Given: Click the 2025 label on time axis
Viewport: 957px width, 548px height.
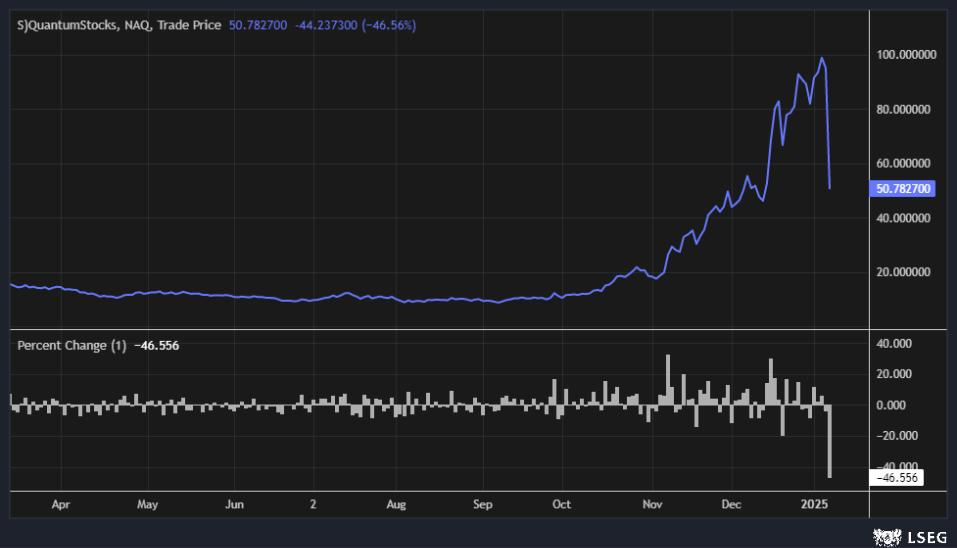Looking at the screenshot, I should click(814, 505).
